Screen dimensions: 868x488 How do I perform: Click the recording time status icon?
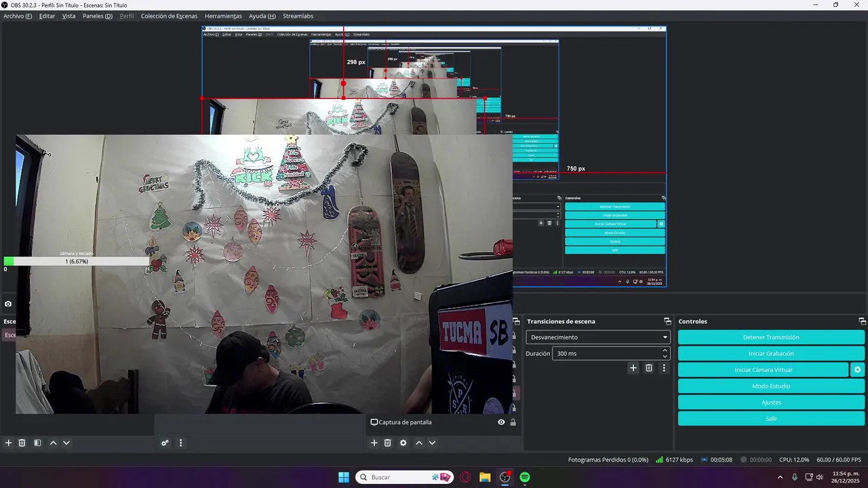pos(744,460)
